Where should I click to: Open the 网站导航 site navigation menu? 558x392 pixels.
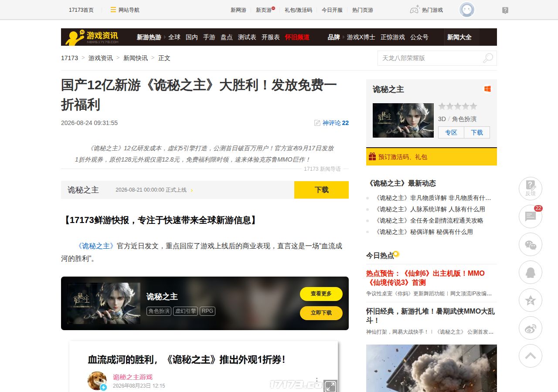click(125, 10)
